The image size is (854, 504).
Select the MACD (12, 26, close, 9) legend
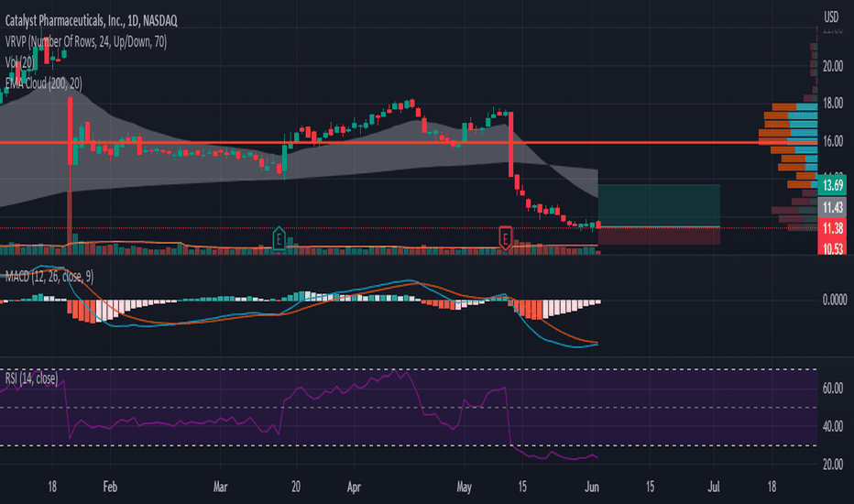tap(49, 276)
